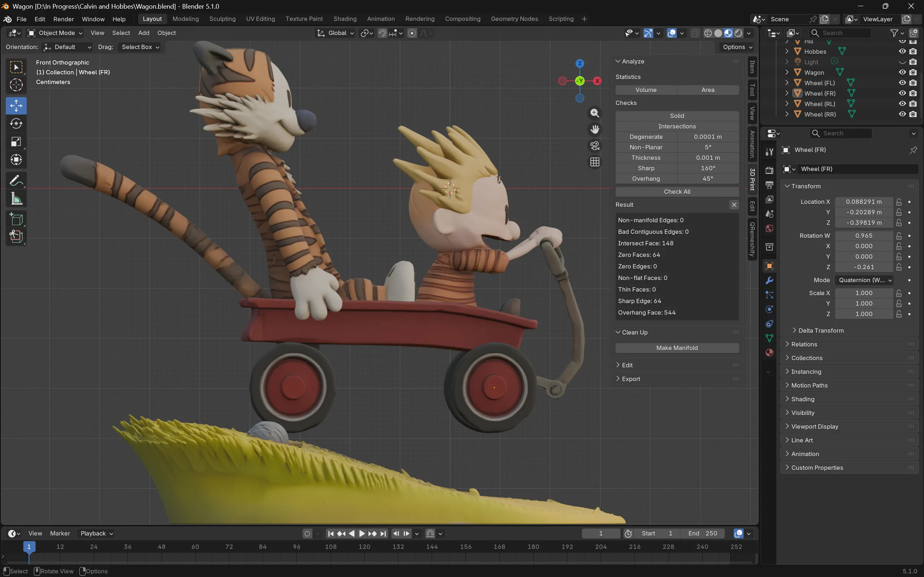Image resolution: width=924 pixels, height=577 pixels.
Task: Open the Output properties tab icon
Action: 769,185
